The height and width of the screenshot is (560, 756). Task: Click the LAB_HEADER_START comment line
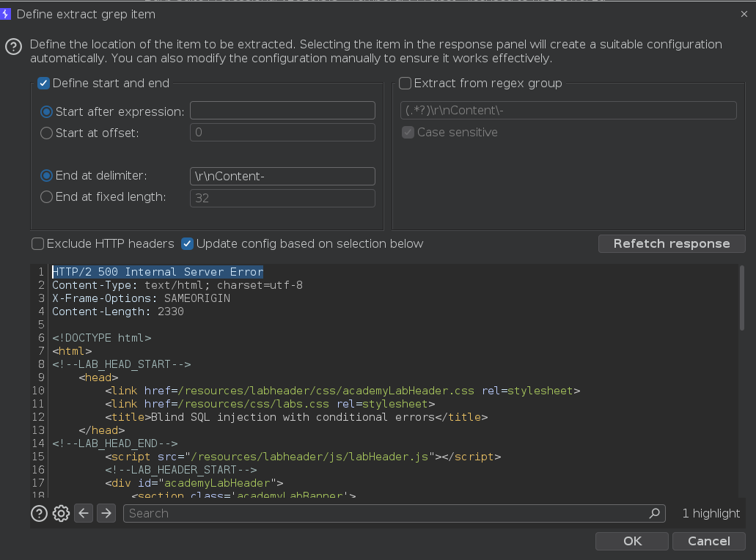coord(181,470)
